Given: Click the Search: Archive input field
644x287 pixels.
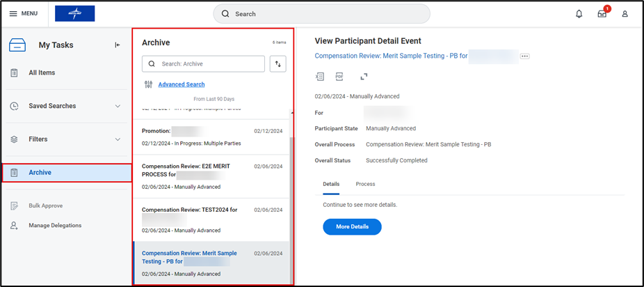Looking at the screenshot, I should (x=209, y=64).
